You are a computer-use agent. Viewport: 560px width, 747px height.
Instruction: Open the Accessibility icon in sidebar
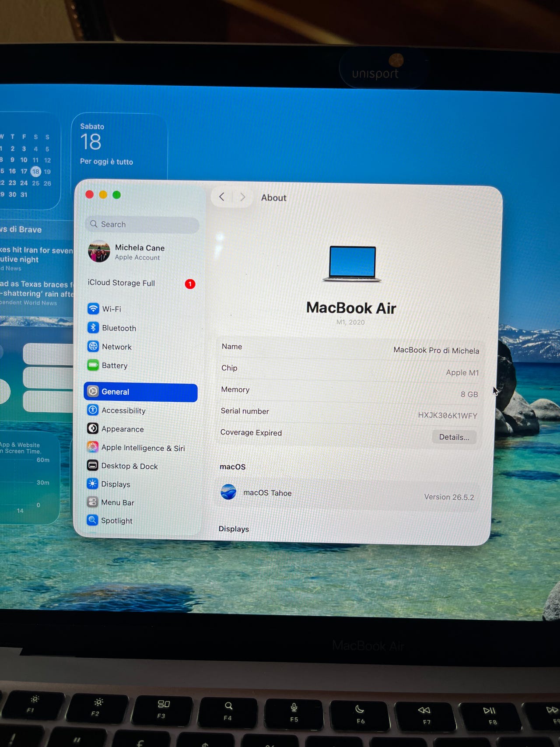(x=93, y=410)
